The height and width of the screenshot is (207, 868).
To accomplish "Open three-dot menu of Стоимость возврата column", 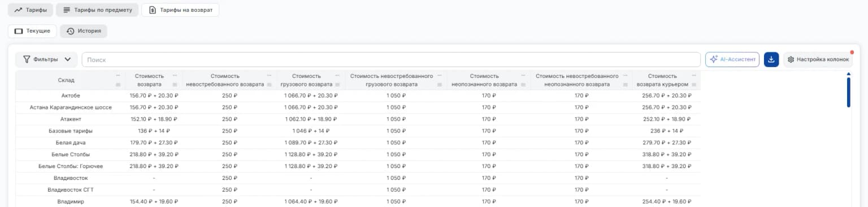I will coord(175,75).
